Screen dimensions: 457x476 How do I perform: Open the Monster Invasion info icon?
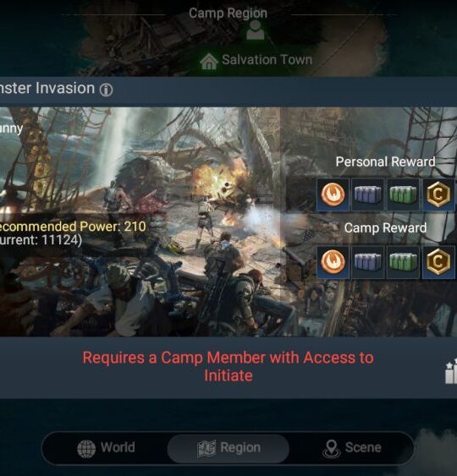tap(107, 90)
